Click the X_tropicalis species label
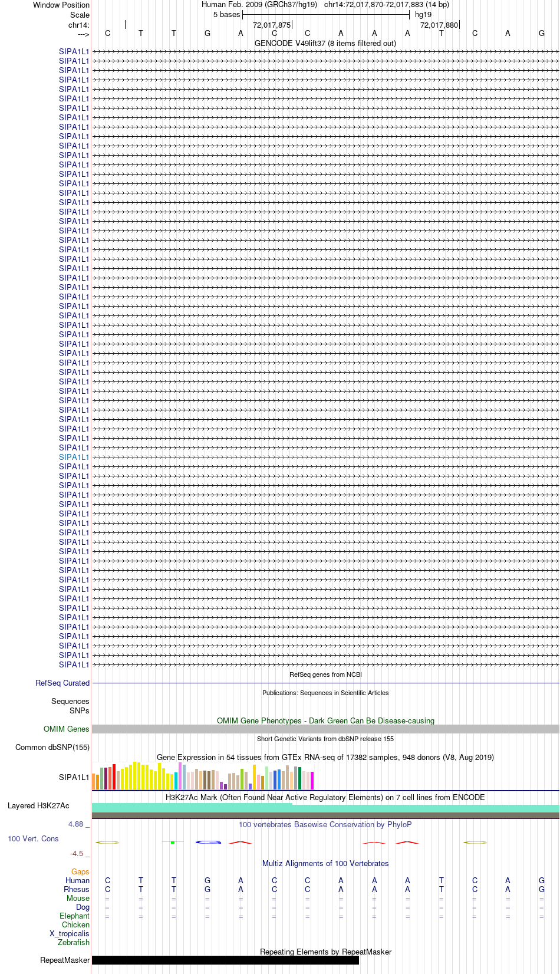This screenshot has width=560, height=974. click(x=70, y=933)
